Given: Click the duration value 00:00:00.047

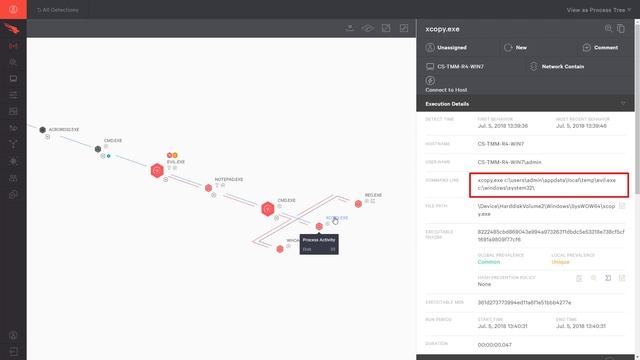Looking at the screenshot, I should (x=494, y=345).
